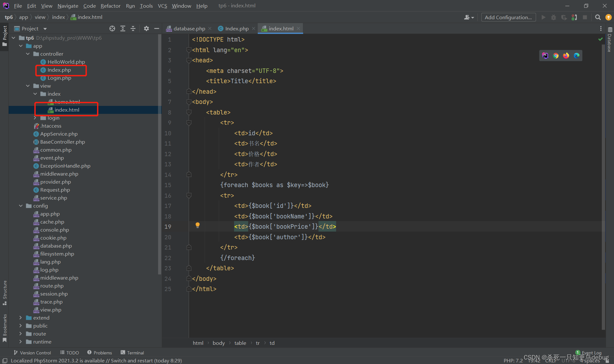
Task: Click the project tree scrollbar
Action: click(x=160, y=154)
